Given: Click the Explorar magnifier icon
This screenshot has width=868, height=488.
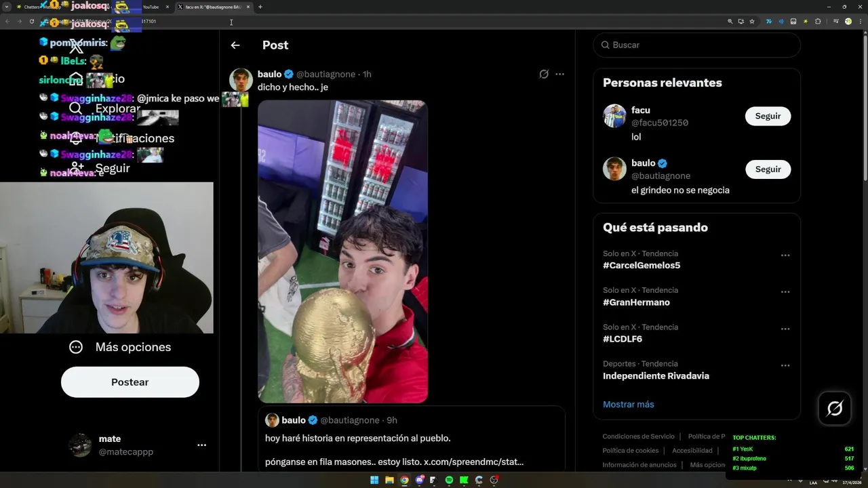Looking at the screenshot, I should click(76, 108).
